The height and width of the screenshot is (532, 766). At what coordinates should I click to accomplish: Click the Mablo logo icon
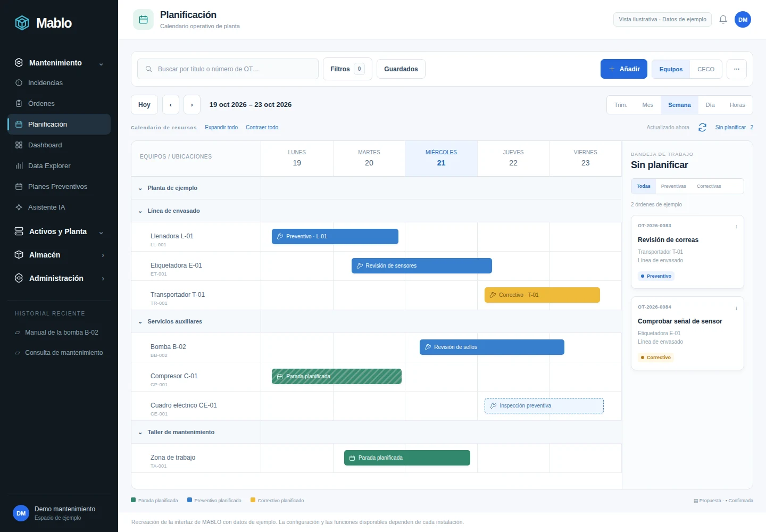(x=22, y=23)
